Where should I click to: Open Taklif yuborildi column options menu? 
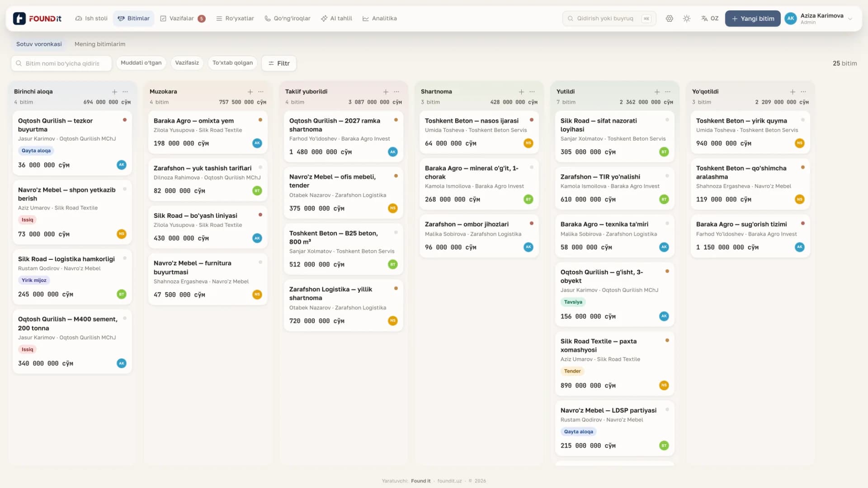pos(396,92)
